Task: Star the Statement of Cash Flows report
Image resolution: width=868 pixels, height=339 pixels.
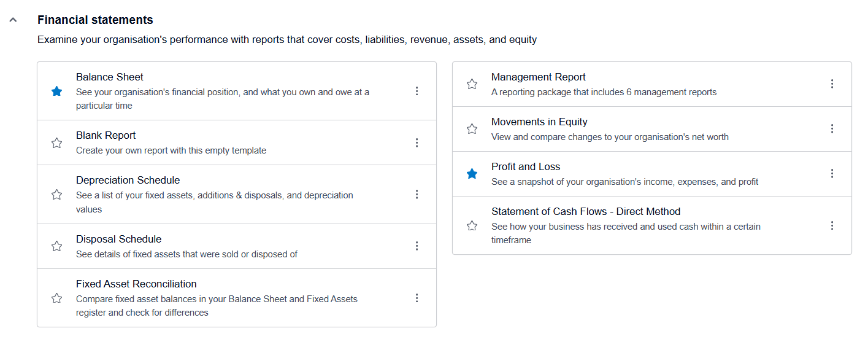Action: point(472,226)
